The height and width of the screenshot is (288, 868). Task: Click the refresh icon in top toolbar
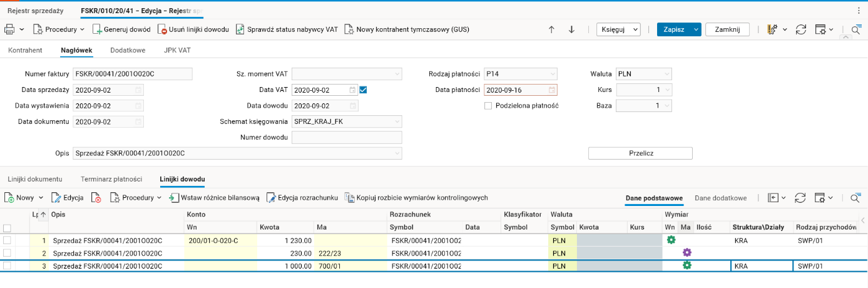pos(800,29)
